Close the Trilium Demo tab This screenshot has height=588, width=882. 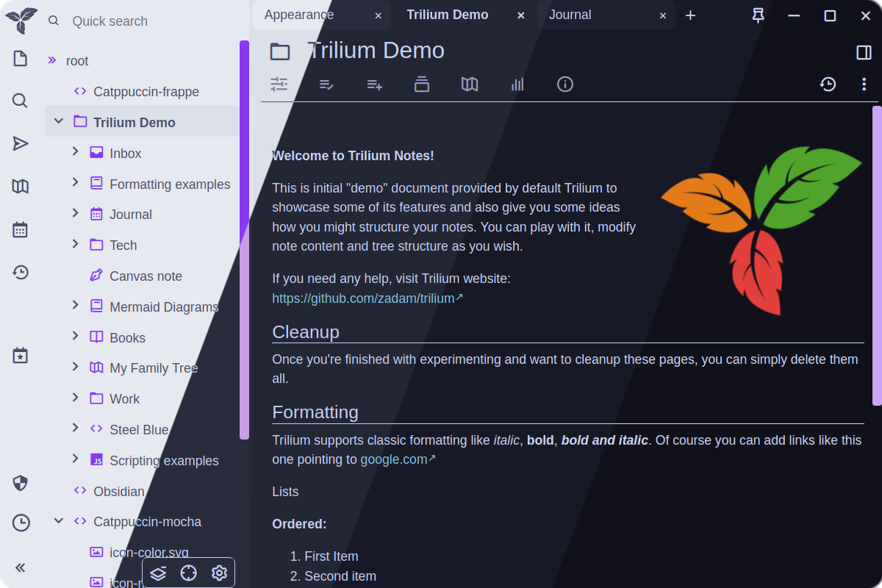click(x=520, y=15)
